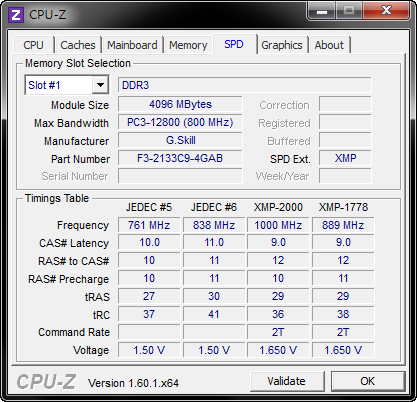
Task: Click the Command Rate label
Action: [x=74, y=332]
